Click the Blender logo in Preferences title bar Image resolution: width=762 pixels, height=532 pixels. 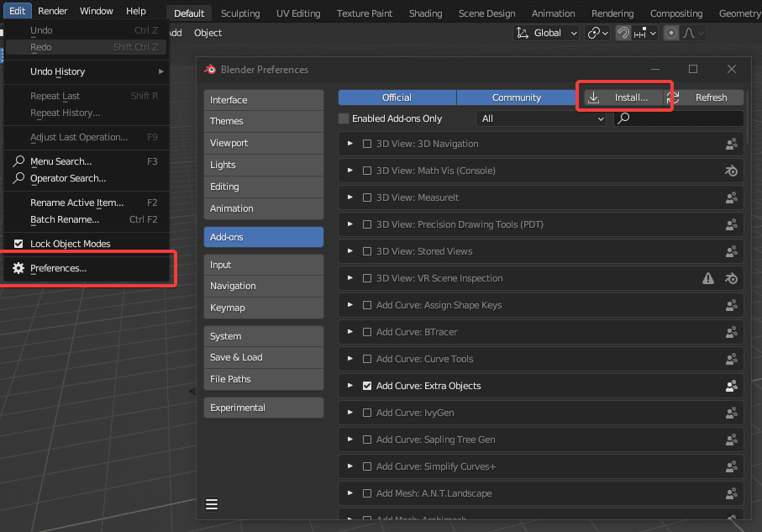point(210,70)
